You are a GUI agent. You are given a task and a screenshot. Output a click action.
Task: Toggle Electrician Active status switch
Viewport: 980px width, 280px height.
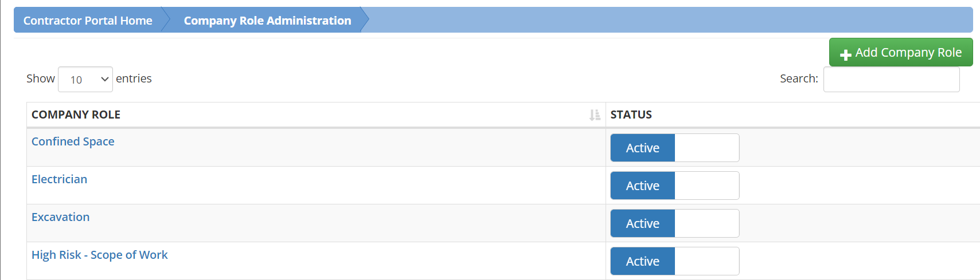pyautogui.click(x=675, y=186)
